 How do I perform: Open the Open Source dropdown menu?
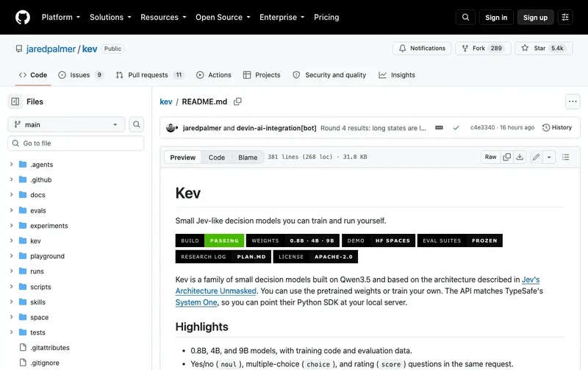coord(223,17)
